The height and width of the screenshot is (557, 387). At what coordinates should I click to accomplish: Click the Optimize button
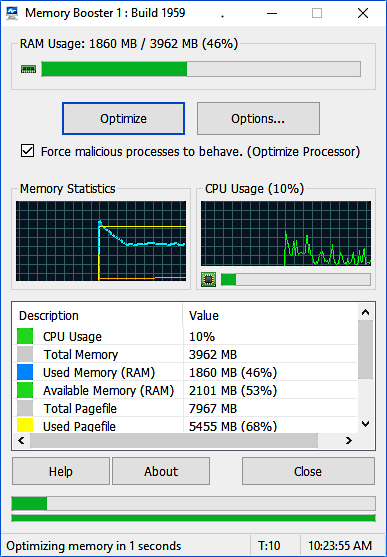pyautogui.click(x=123, y=119)
